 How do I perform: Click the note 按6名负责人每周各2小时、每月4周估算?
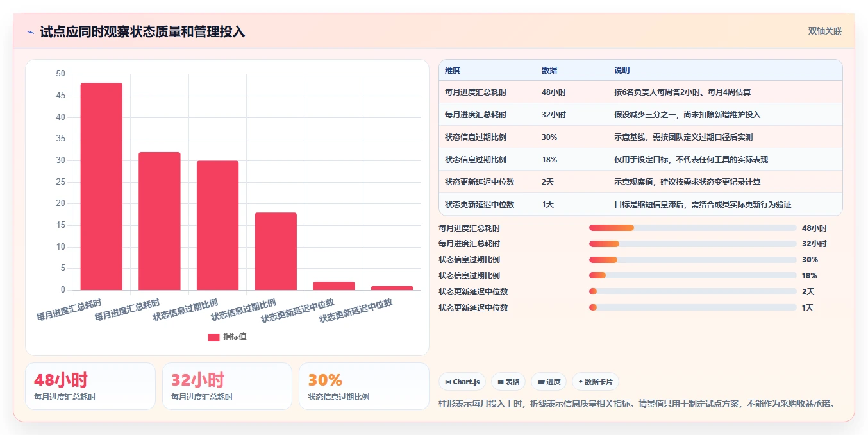click(682, 92)
